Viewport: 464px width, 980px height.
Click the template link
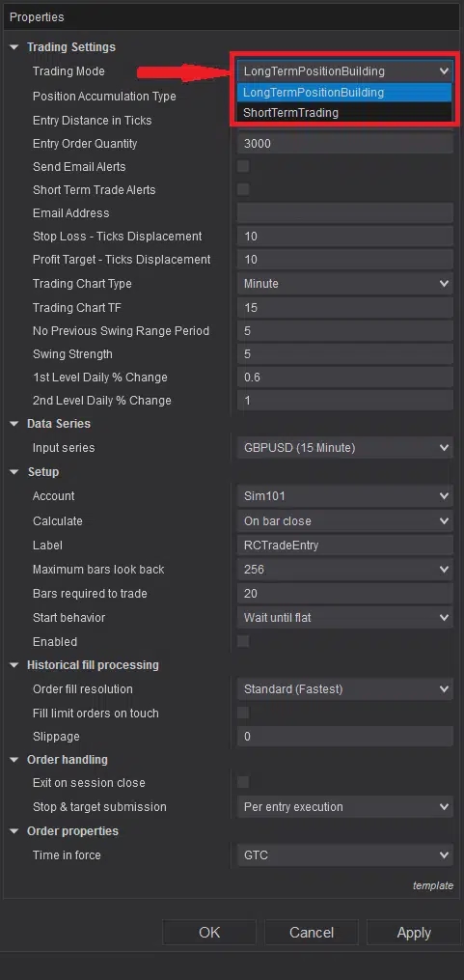[433, 885]
